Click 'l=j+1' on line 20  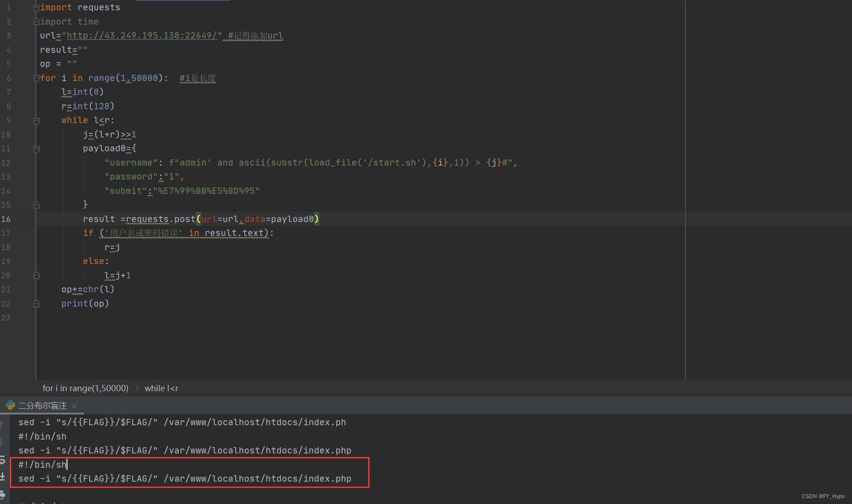pyautogui.click(x=117, y=276)
